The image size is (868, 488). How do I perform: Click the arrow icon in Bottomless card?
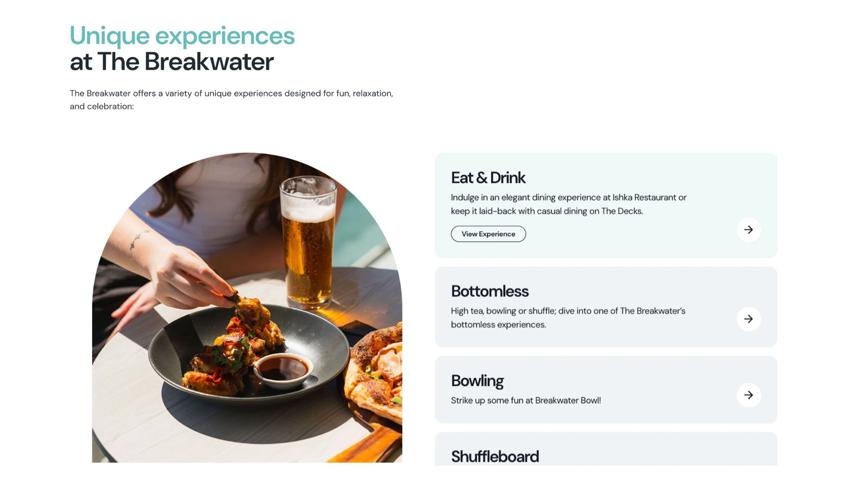pos(749,319)
